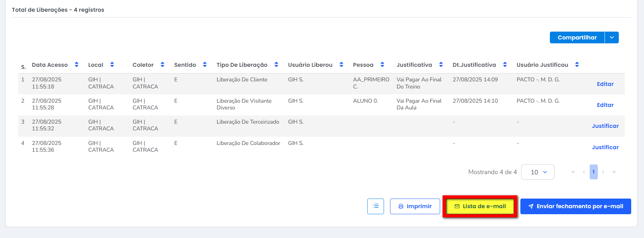Sort by the Justificativa column arrows
This screenshot has width=644, height=238.
click(441, 65)
